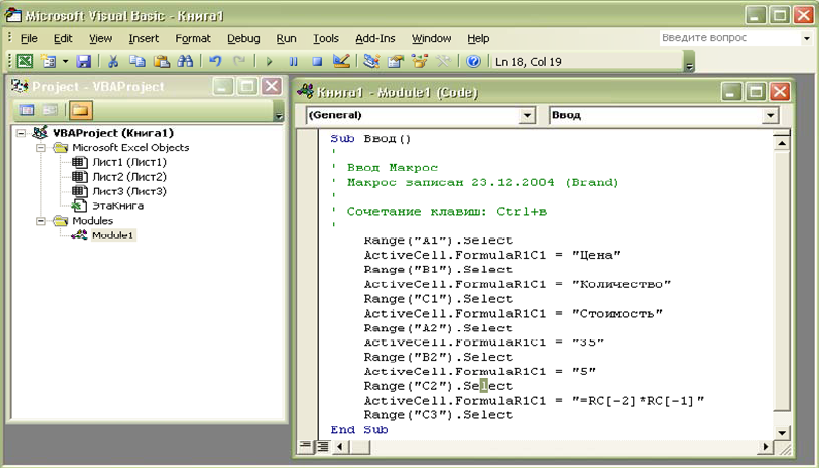Viewport: 819px width, 468px height.
Task: Select Module1 in project tree
Action: 112,235
